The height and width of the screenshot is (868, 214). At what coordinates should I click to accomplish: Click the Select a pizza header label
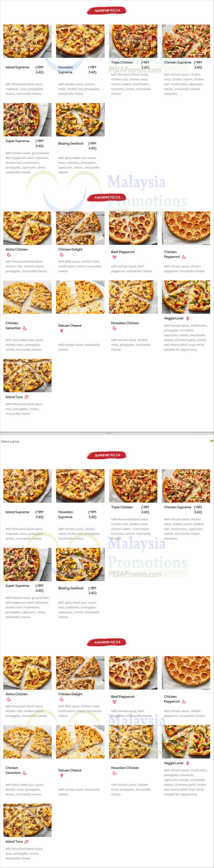click(10, 442)
